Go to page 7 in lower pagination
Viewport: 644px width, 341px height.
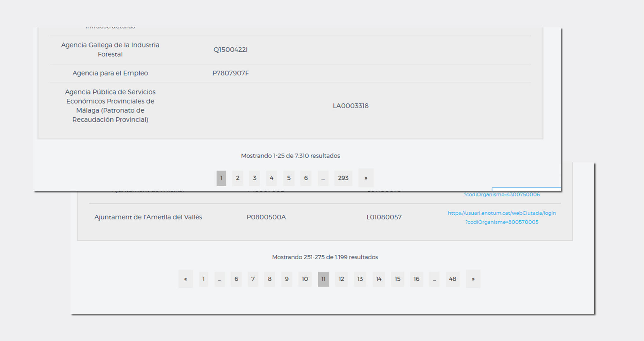click(x=253, y=279)
